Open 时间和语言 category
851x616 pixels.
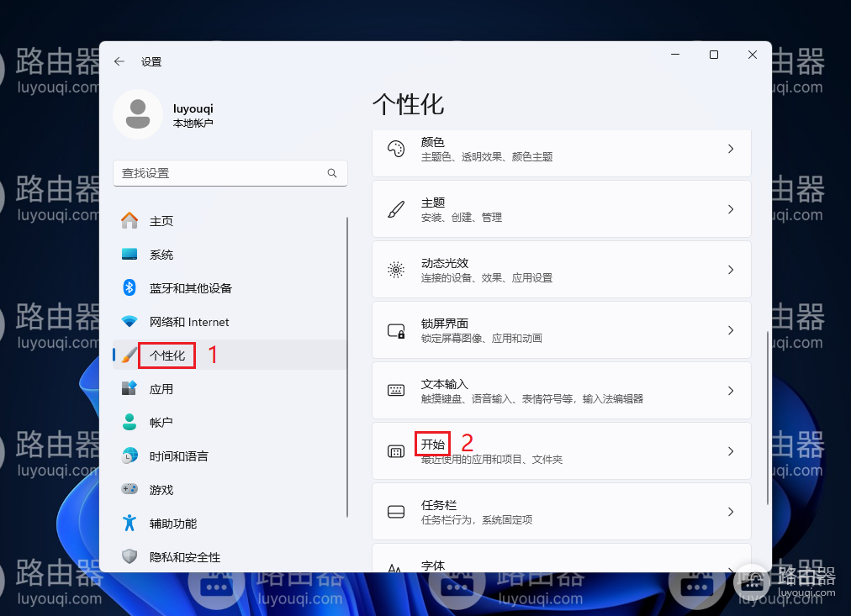click(x=230, y=456)
